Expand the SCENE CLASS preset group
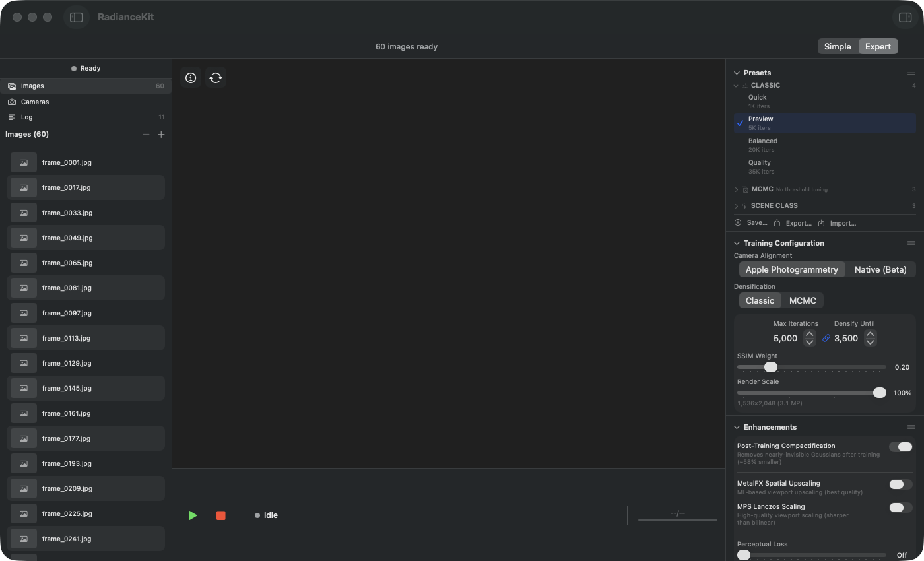 point(737,206)
